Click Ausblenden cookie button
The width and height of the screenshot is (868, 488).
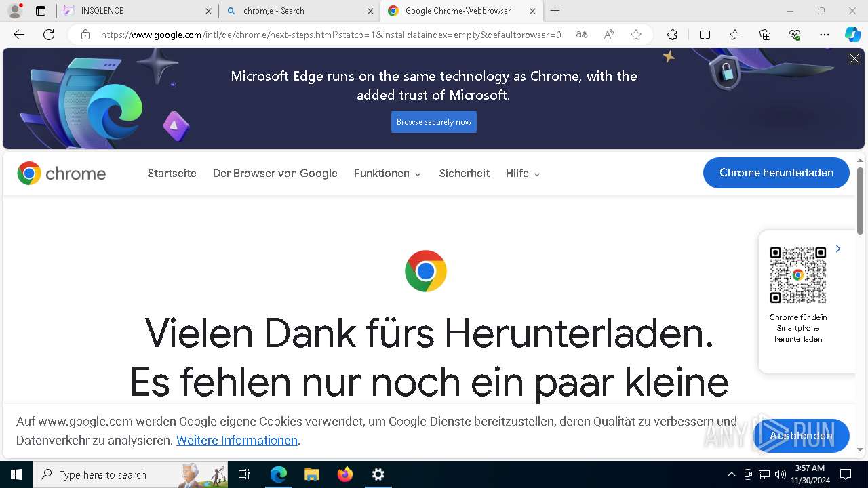(x=802, y=435)
